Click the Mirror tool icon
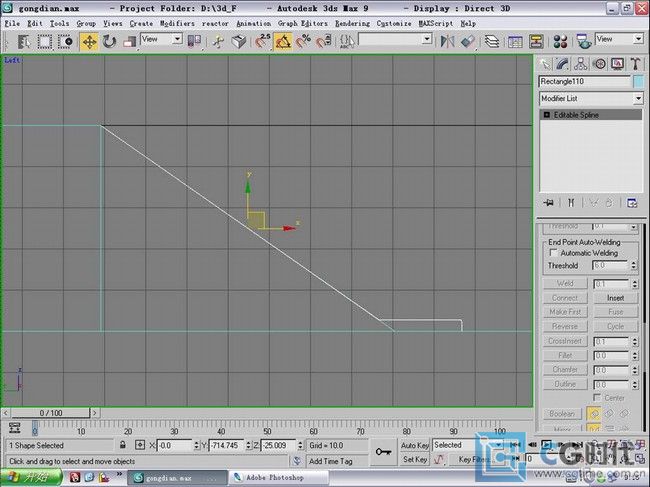This screenshot has height=487, width=650. (447, 41)
